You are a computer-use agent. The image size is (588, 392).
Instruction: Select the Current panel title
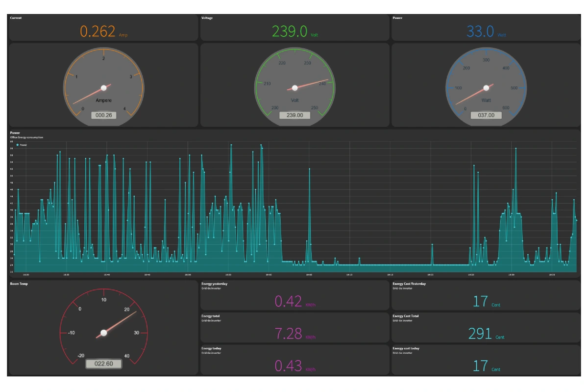[16, 18]
